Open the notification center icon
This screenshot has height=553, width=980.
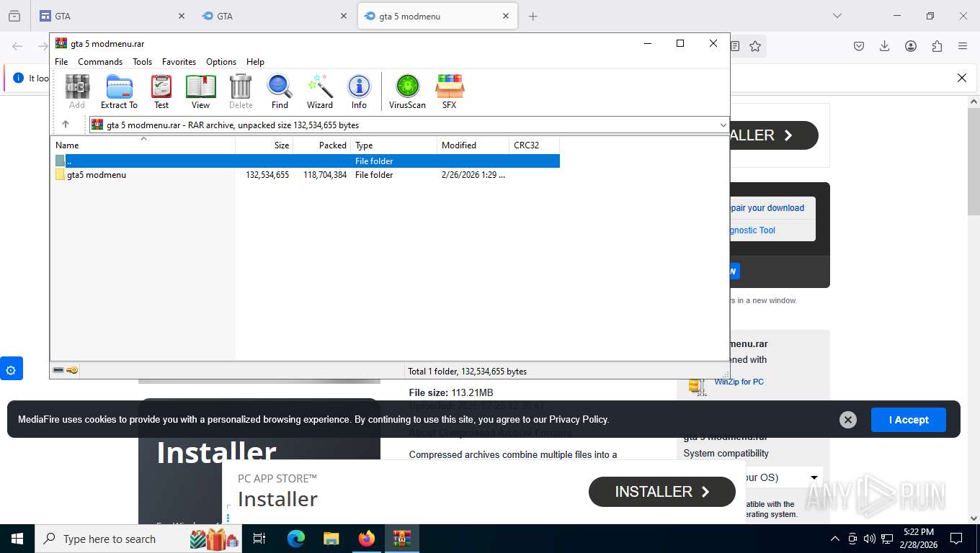point(956,539)
